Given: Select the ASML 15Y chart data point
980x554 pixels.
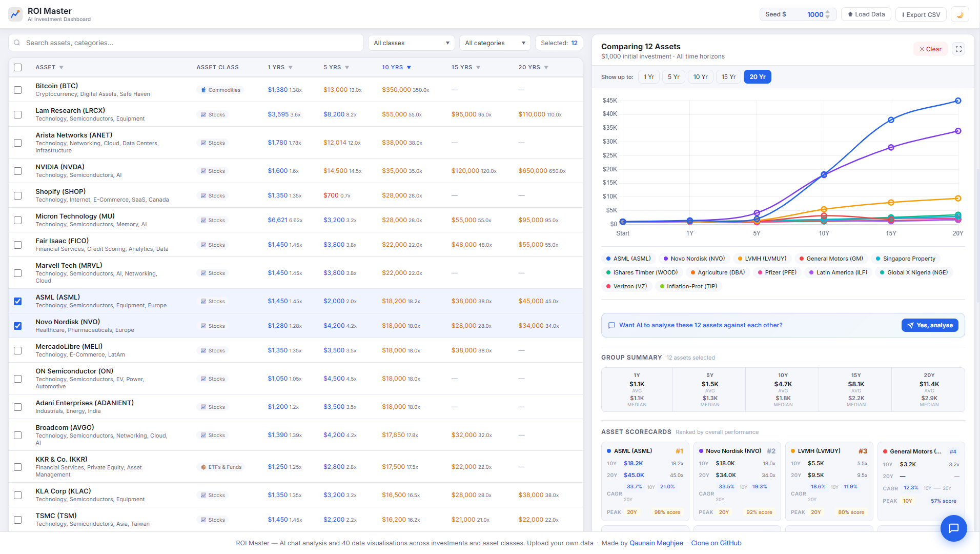Looking at the screenshot, I should [891, 120].
